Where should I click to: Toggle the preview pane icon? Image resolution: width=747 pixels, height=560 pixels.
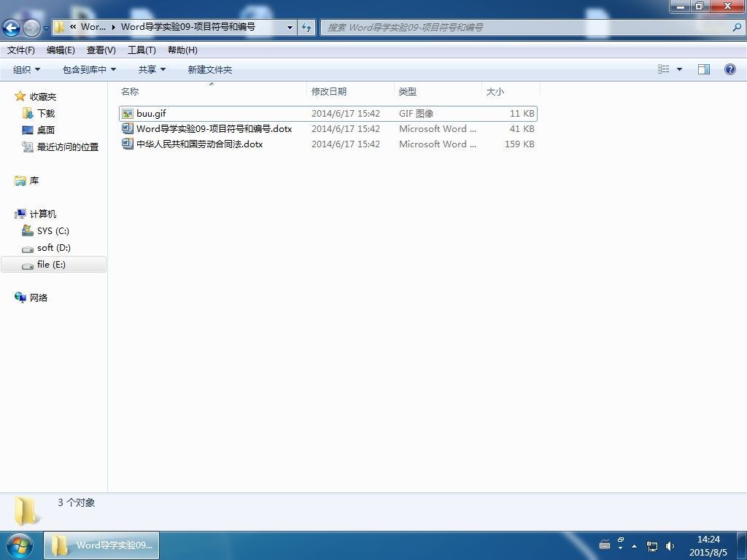pyautogui.click(x=704, y=69)
